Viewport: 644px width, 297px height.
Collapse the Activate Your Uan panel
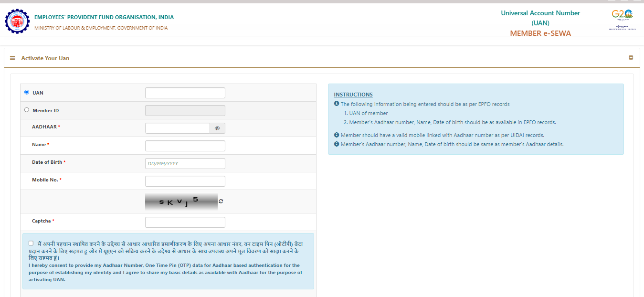631,58
